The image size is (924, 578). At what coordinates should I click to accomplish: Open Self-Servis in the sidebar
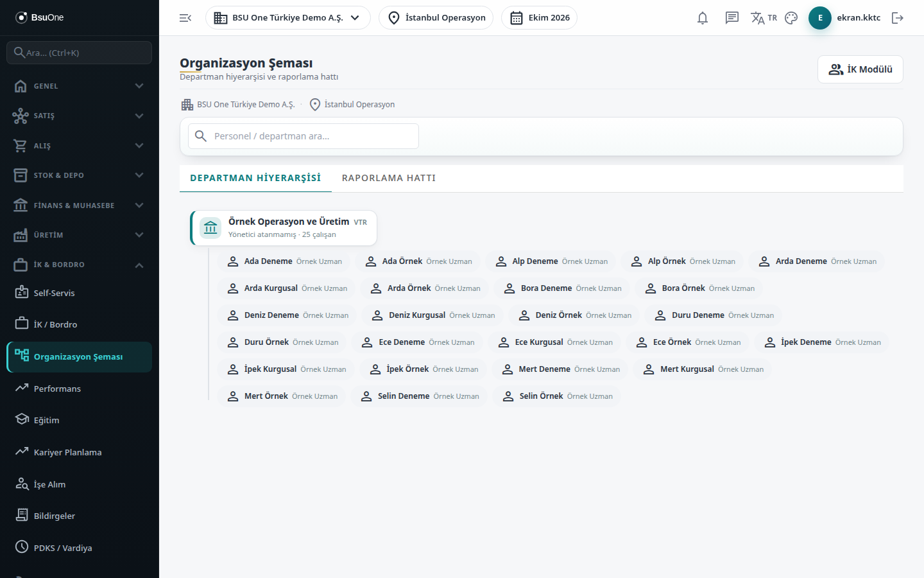pos(80,293)
